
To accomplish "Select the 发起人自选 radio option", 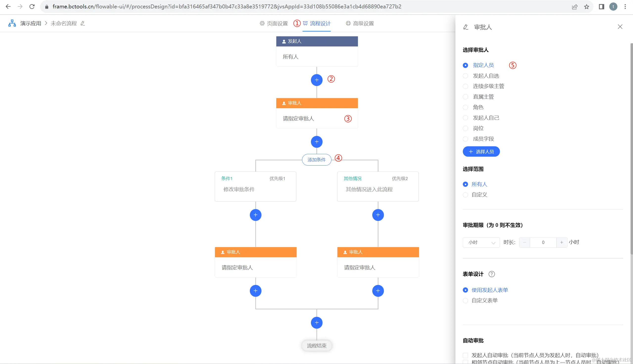I will pos(465,76).
